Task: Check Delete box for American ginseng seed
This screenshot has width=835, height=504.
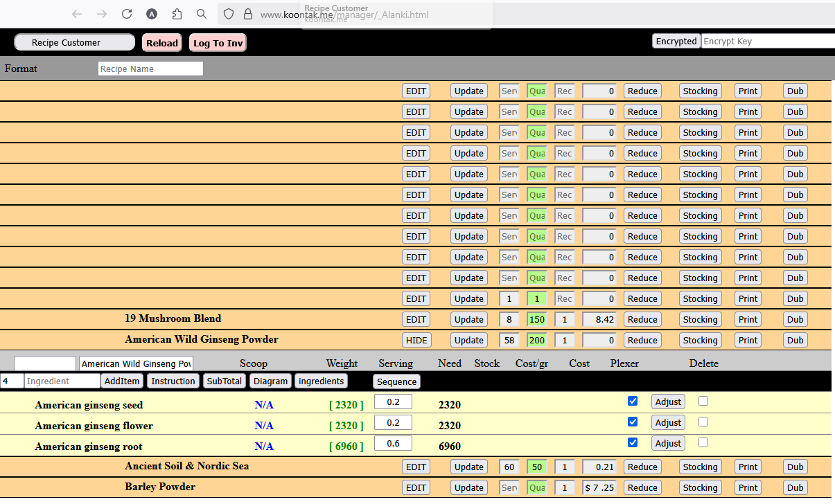Action: coord(703,401)
